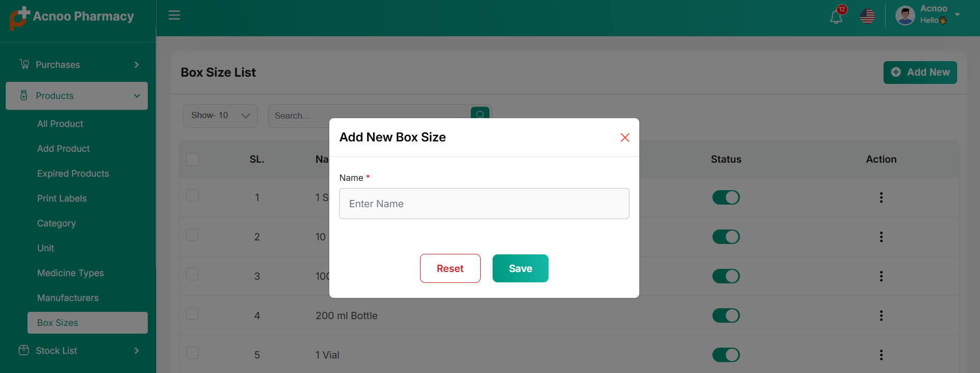The height and width of the screenshot is (373, 980).
Task: Go to Medicine Types in sidebar
Action: click(x=71, y=273)
